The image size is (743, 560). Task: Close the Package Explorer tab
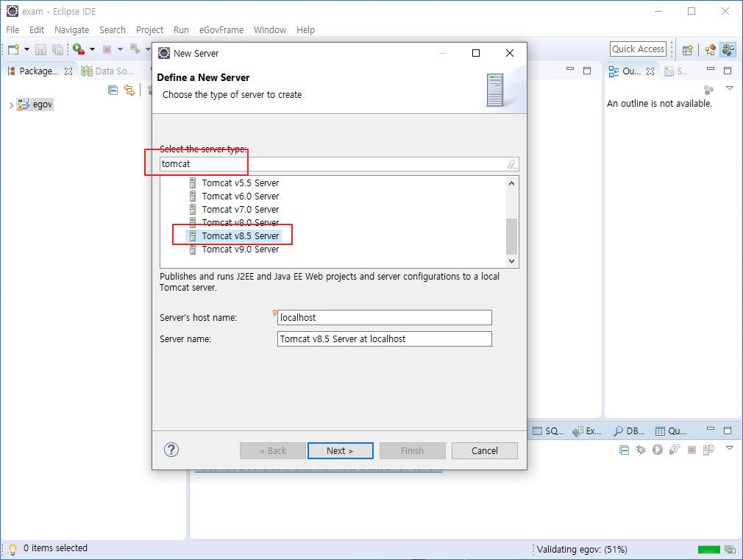pyautogui.click(x=68, y=71)
